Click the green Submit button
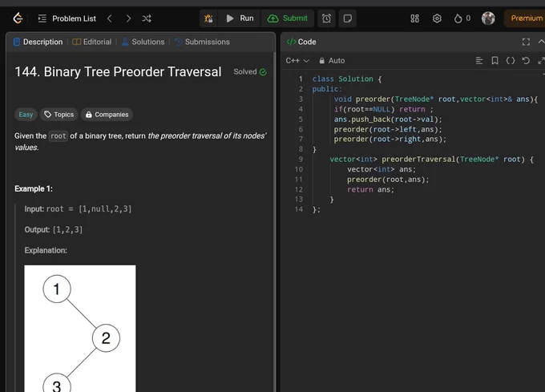The height and width of the screenshot is (392, 545). pos(288,18)
